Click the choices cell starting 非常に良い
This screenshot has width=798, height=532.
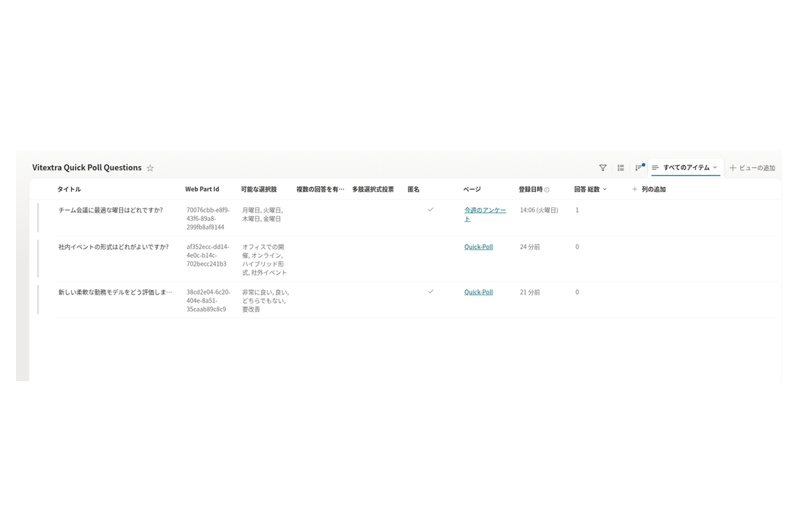click(265, 301)
